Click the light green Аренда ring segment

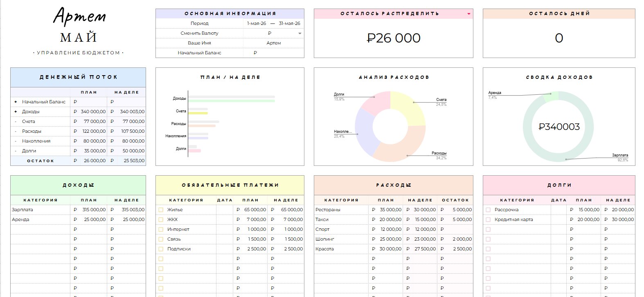click(x=551, y=96)
